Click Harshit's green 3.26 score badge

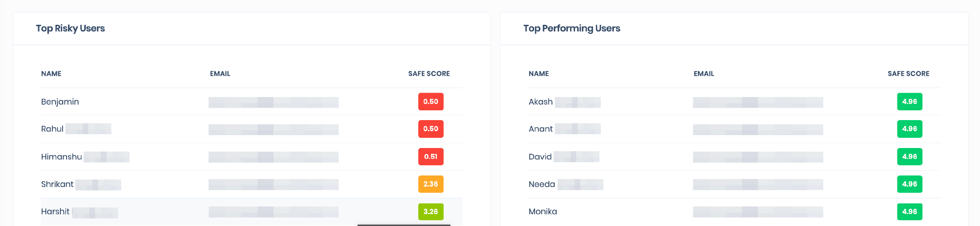[431, 211]
